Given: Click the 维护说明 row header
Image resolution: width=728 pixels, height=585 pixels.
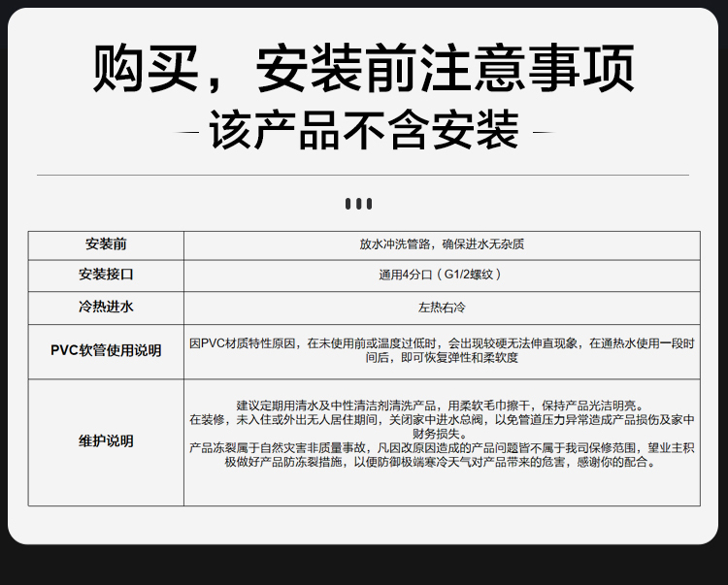Looking at the screenshot, I should tap(106, 441).
